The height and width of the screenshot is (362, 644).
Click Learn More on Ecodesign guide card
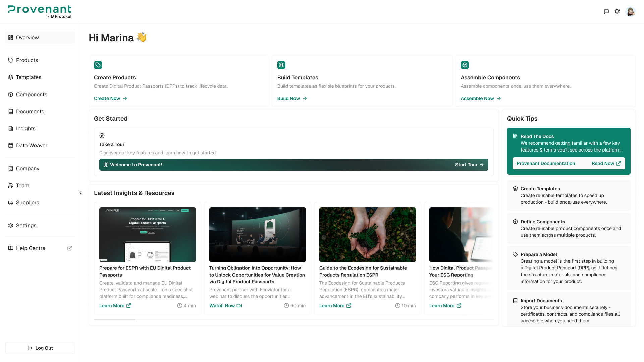(335, 306)
